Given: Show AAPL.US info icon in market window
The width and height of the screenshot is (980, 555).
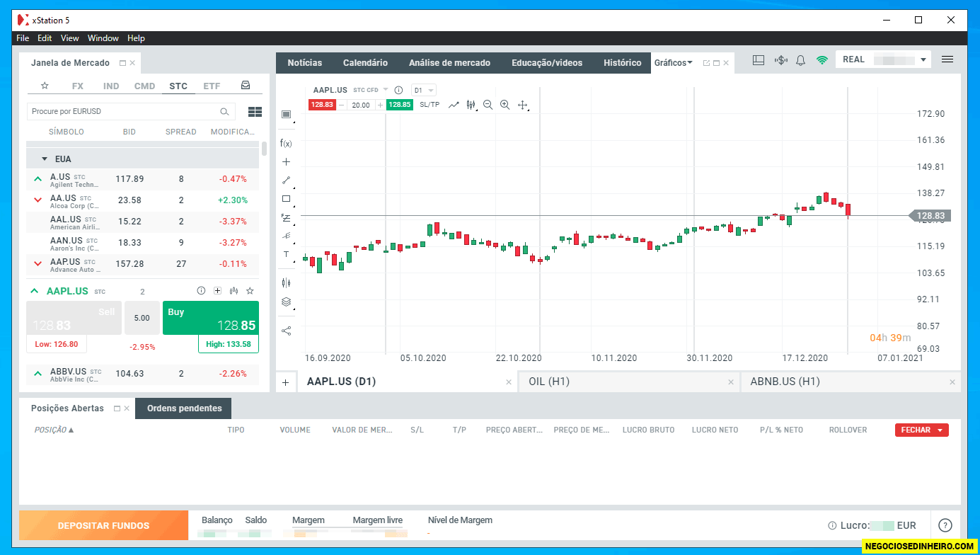Looking at the screenshot, I should 201,291.
